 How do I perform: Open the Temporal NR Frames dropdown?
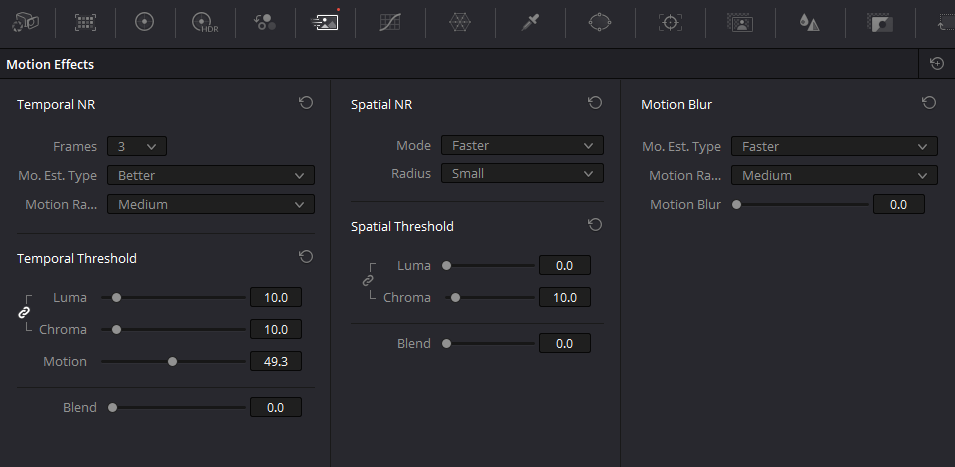(136, 146)
